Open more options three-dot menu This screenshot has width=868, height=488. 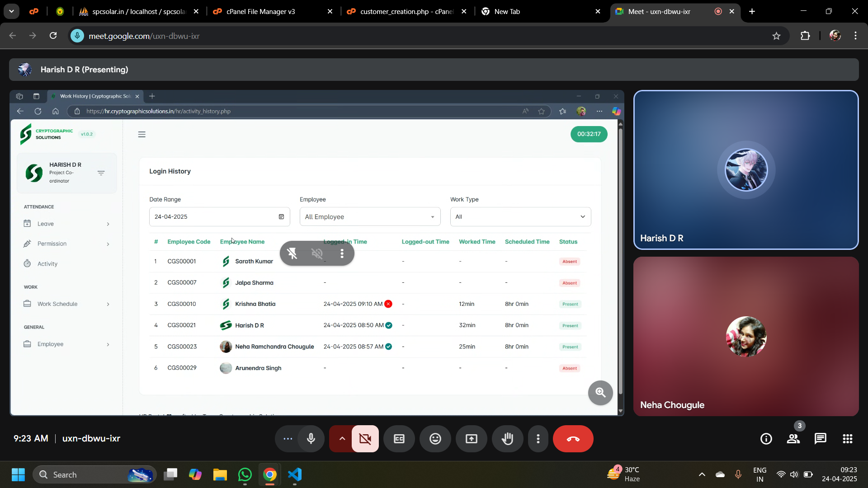click(x=538, y=439)
